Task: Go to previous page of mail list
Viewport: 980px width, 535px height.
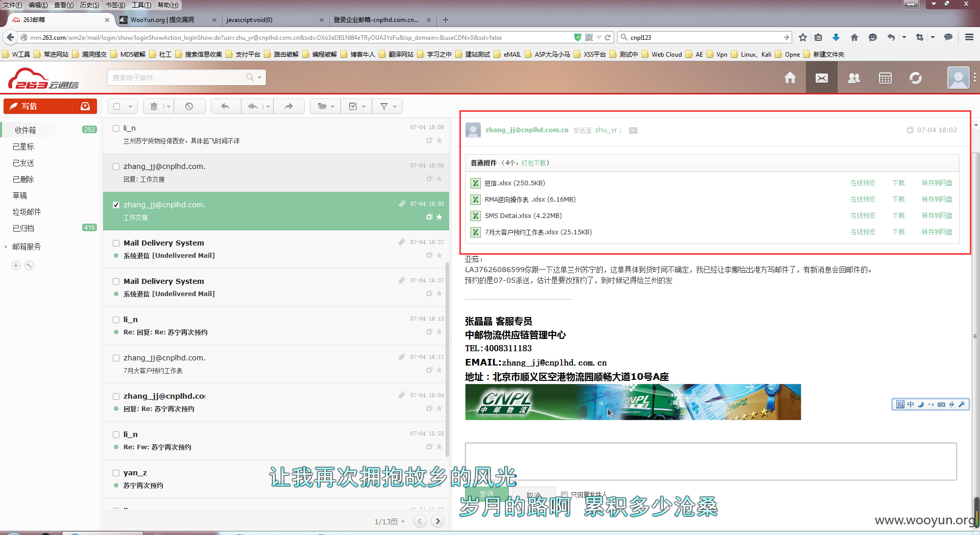Action: tap(420, 521)
